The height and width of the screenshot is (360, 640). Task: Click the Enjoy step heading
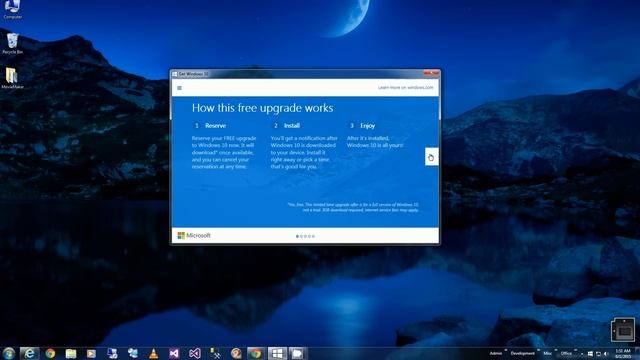[367, 126]
